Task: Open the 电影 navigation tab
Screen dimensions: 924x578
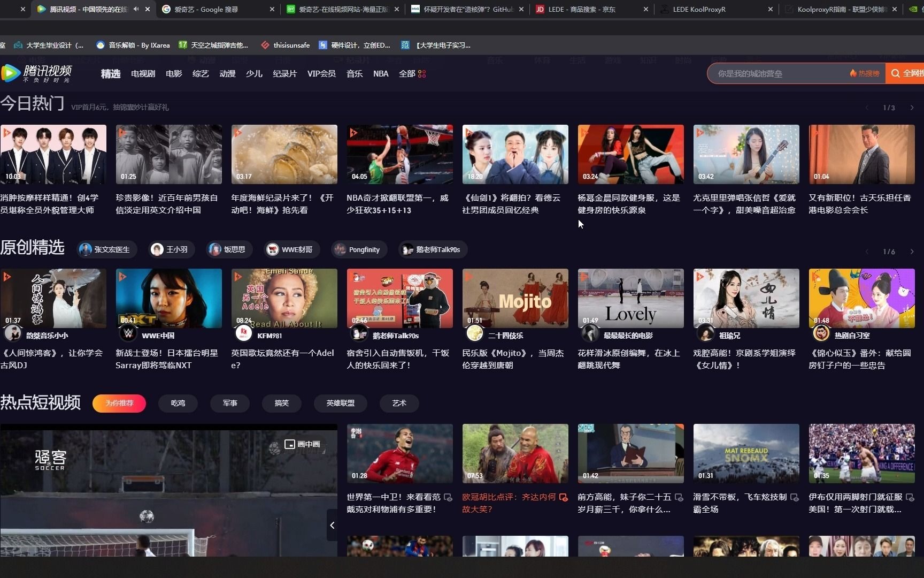Action: 174,74
